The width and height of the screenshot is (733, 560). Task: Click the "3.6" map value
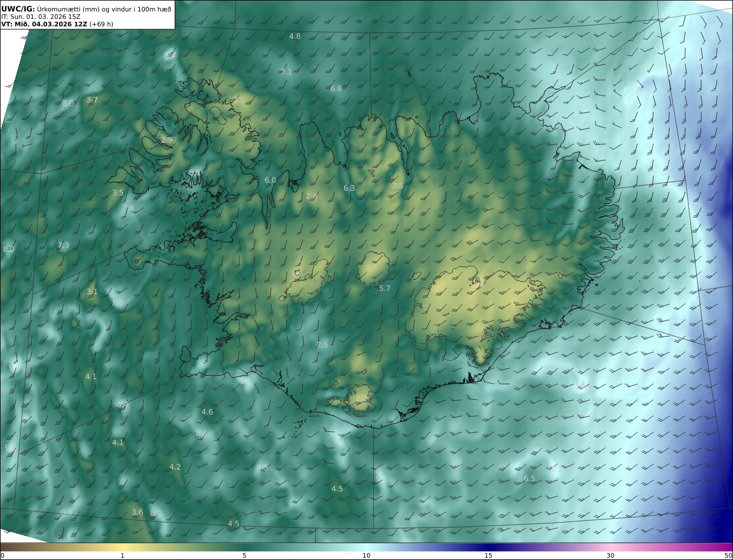coord(137,512)
